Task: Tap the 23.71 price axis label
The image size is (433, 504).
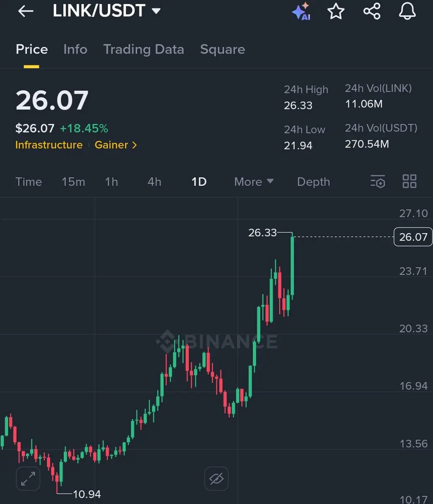Action: [x=413, y=271]
